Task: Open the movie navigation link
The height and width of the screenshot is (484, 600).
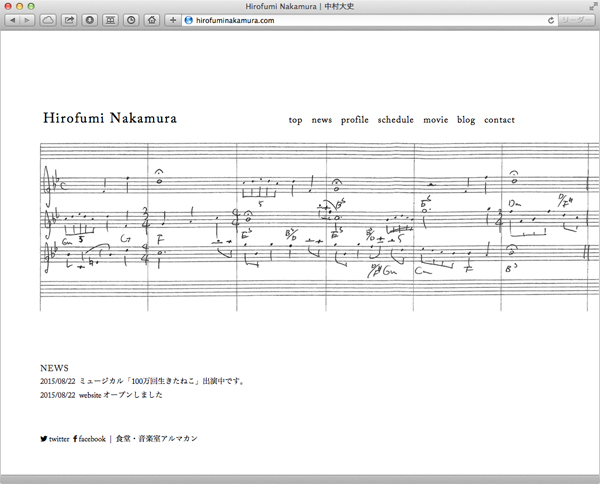Action: coord(435,120)
